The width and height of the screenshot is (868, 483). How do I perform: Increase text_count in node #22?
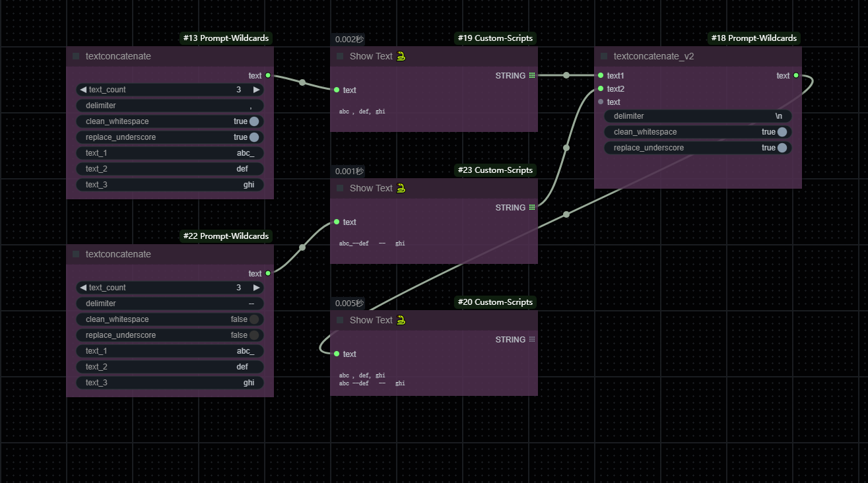pos(257,288)
